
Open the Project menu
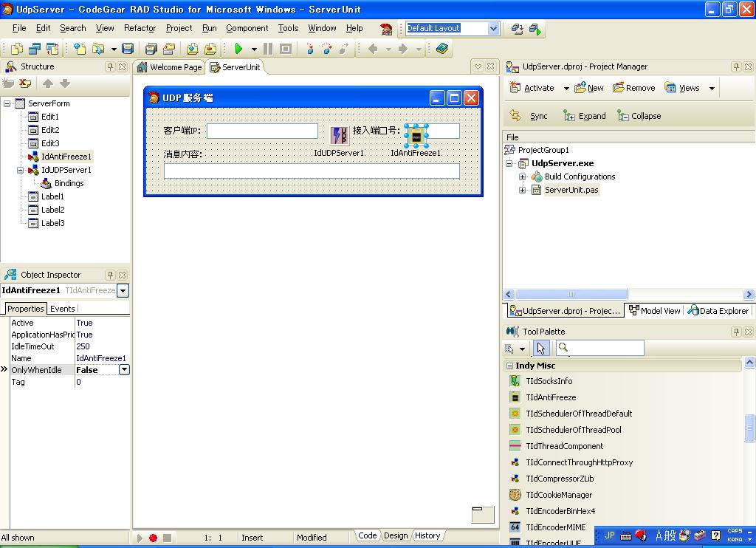pyautogui.click(x=179, y=28)
